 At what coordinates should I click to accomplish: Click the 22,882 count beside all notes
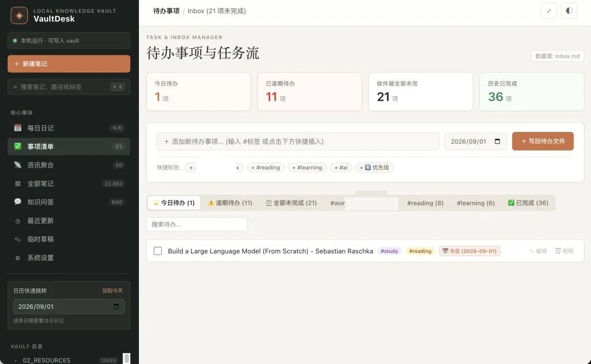[x=113, y=183]
